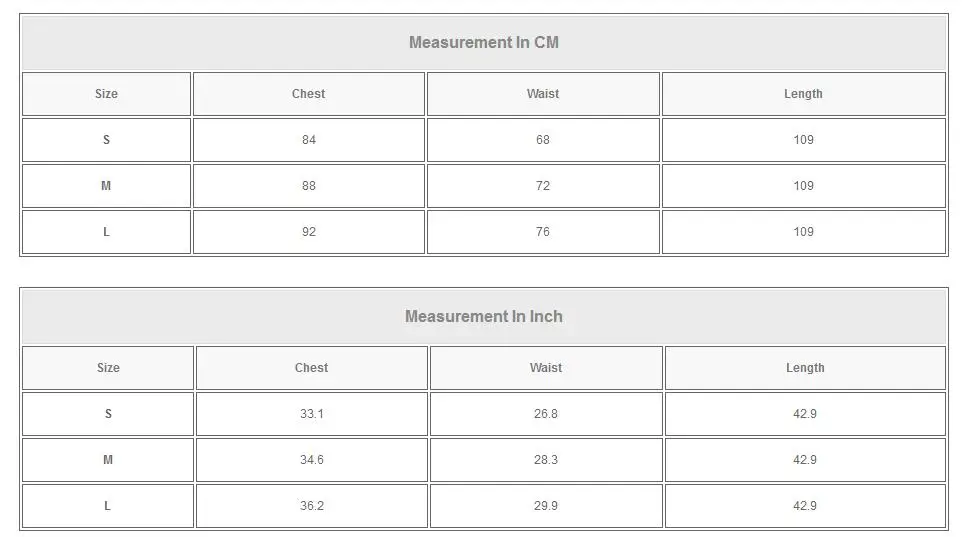Select waist value 72 cell

(543, 186)
